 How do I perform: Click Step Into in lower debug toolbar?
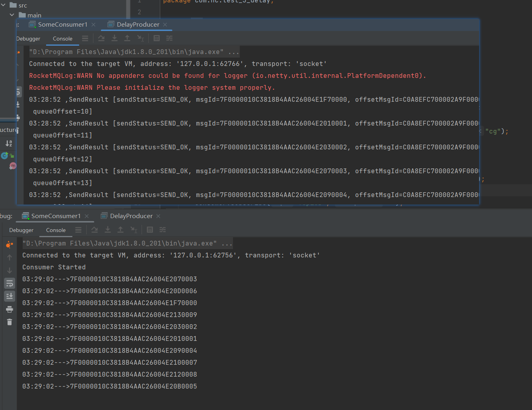click(107, 230)
